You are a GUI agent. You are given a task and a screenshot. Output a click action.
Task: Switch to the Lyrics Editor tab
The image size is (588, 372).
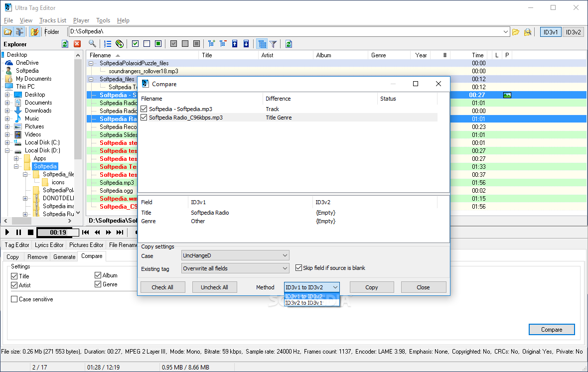pyautogui.click(x=49, y=245)
